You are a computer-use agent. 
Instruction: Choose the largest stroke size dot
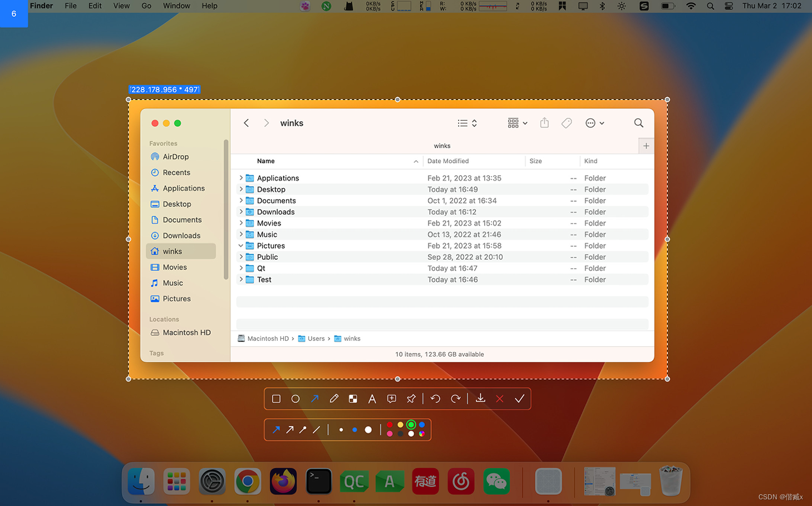pyautogui.click(x=368, y=430)
